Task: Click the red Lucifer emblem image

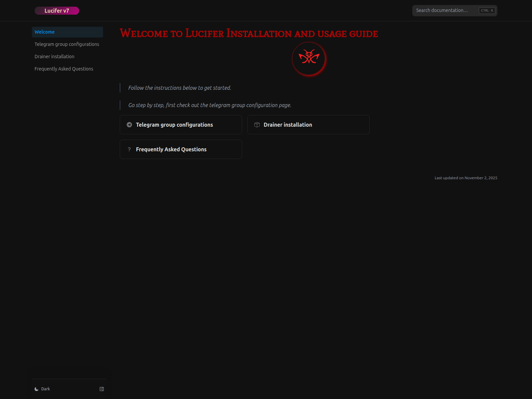Action: click(x=309, y=59)
